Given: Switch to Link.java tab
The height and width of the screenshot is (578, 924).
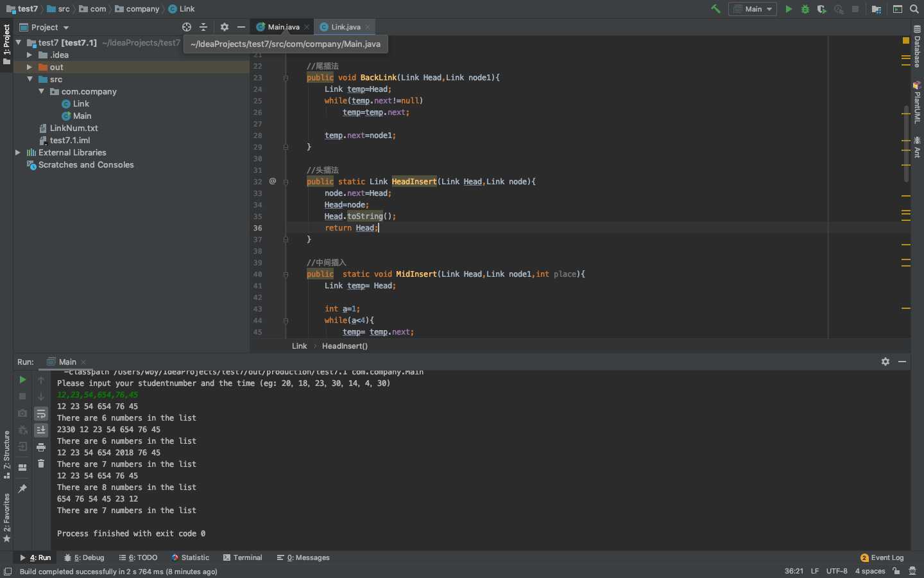Looking at the screenshot, I should [345, 27].
